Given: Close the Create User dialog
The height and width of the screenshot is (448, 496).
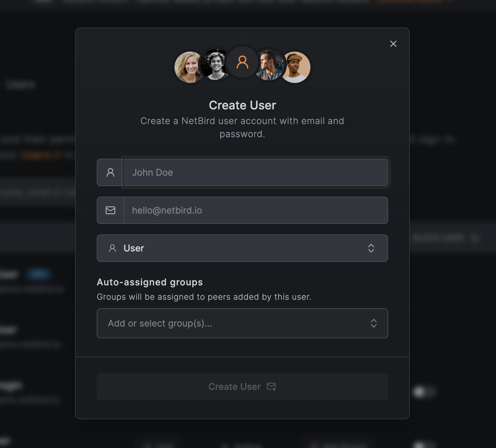Looking at the screenshot, I should tap(393, 44).
